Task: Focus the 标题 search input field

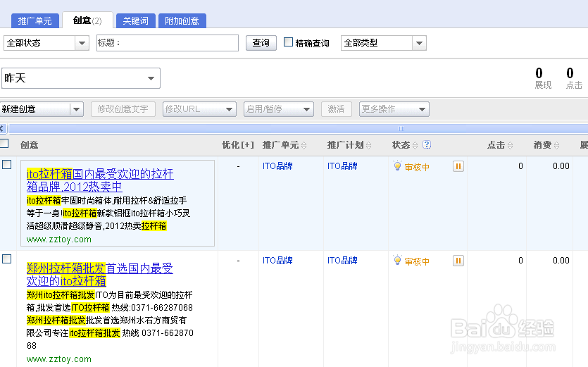Action: pos(168,43)
